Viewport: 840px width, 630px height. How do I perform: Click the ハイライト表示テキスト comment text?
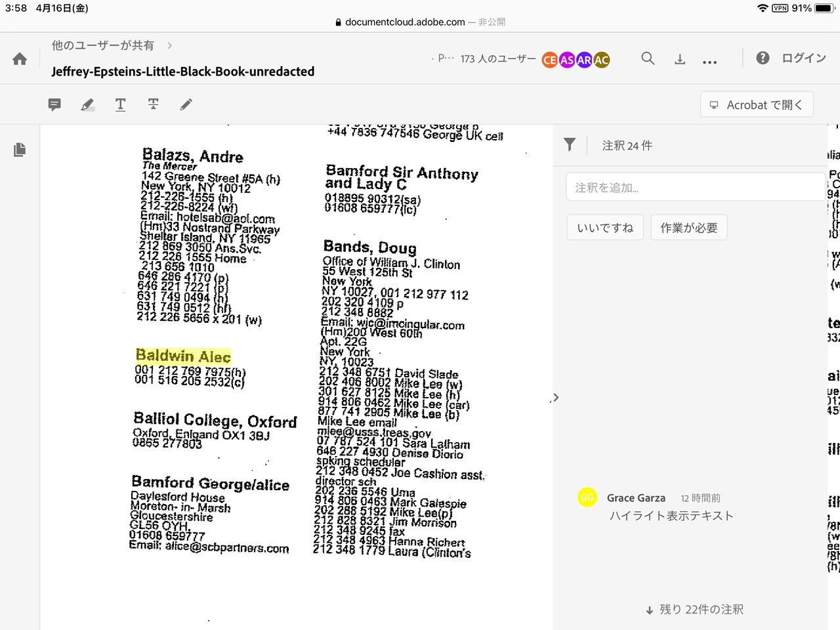[x=671, y=516]
